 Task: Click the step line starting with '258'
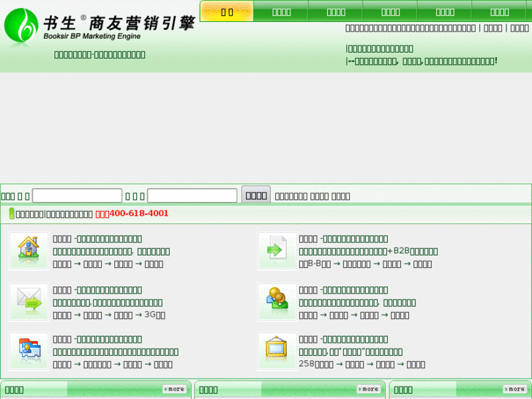361,365
